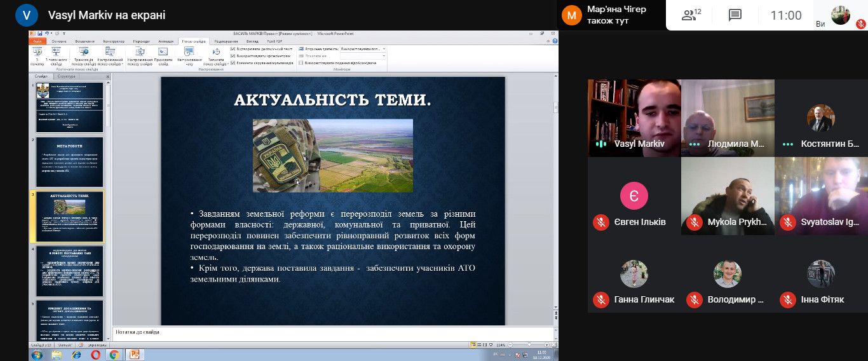The image size is (868, 361).
Task: Click Євген Ільків avatar circle
Action: pyautogui.click(x=634, y=196)
